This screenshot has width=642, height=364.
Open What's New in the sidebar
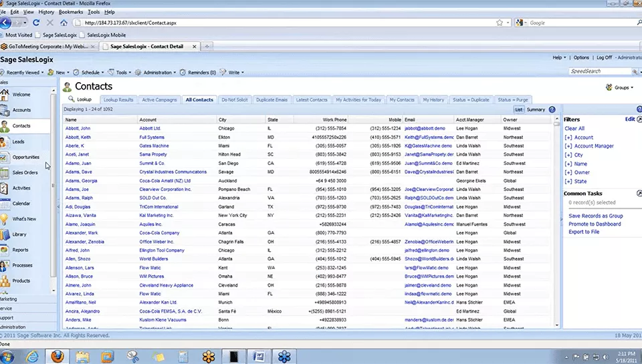[x=24, y=219]
